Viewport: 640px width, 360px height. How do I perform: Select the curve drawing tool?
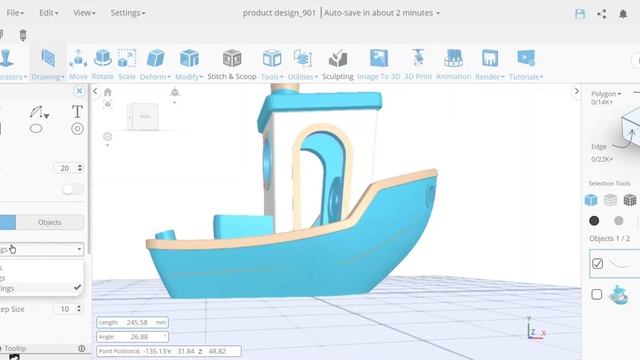coord(36,112)
